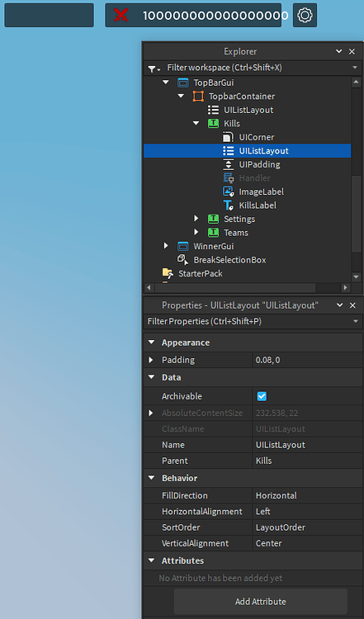Screen dimensions: 364x619
Task: Change the HorizontalAlignment value Left
Action: pyautogui.click(x=263, y=511)
